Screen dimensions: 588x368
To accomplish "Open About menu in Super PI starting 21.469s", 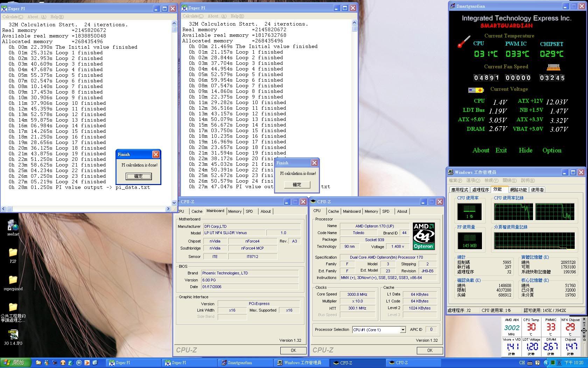I will click(217, 16).
